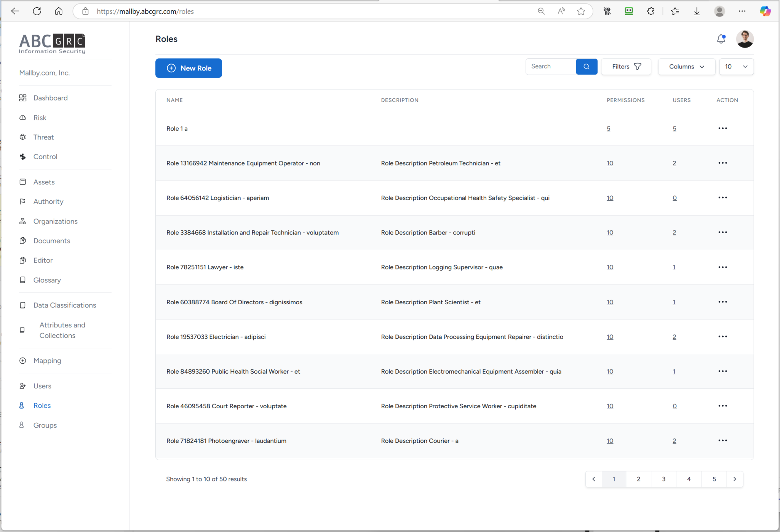Bookmark page with the star icon
Viewport: 780px width, 532px height.
point(581,11)
